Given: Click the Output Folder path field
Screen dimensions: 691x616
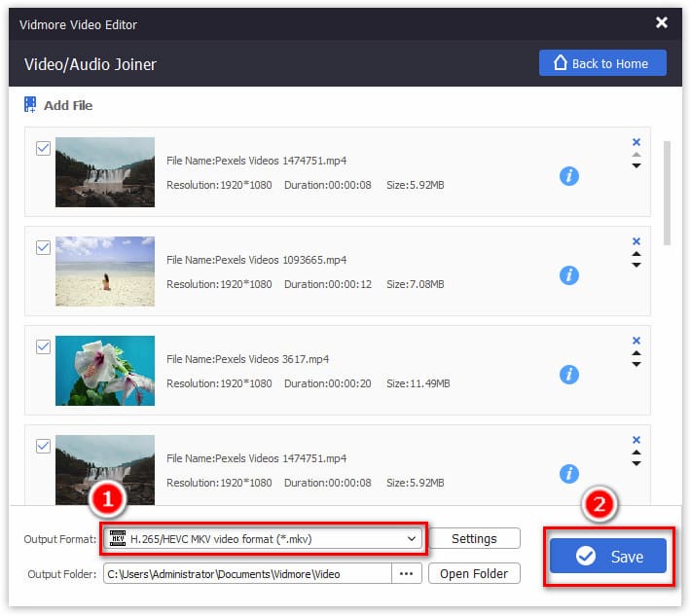Looking at the screenshot, I should [x=247, y=573].
